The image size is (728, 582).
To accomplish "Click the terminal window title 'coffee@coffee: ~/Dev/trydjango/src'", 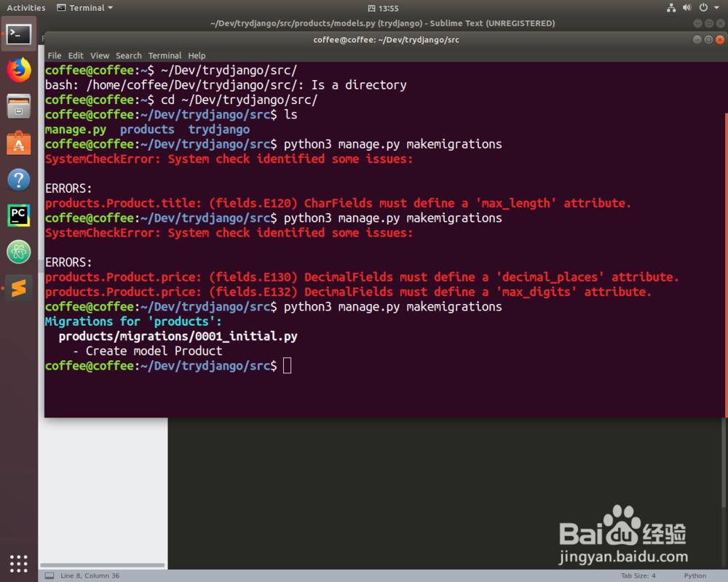I will (x=386, y=40).
